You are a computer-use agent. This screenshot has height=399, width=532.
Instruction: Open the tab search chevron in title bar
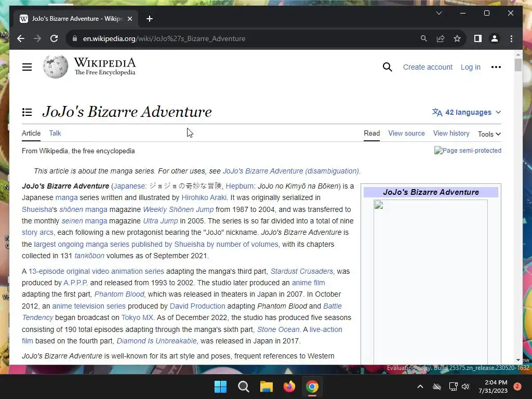pyautogui.click(x=438, y=13)
